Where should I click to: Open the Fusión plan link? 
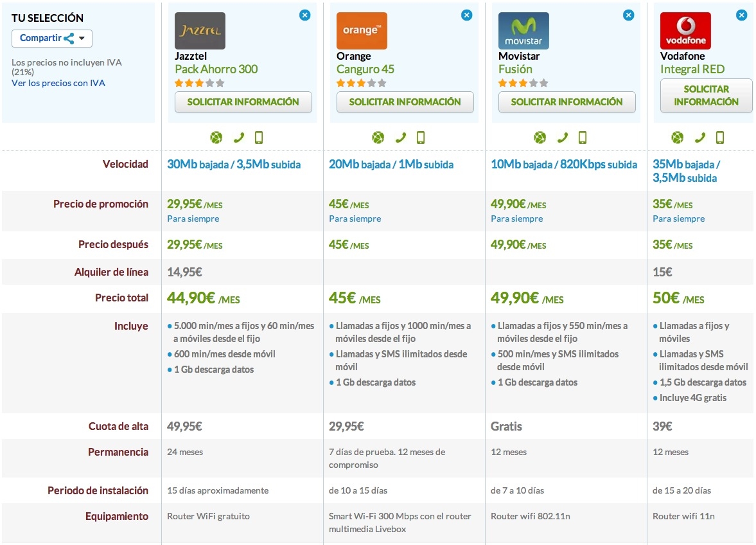pos(515,69)
